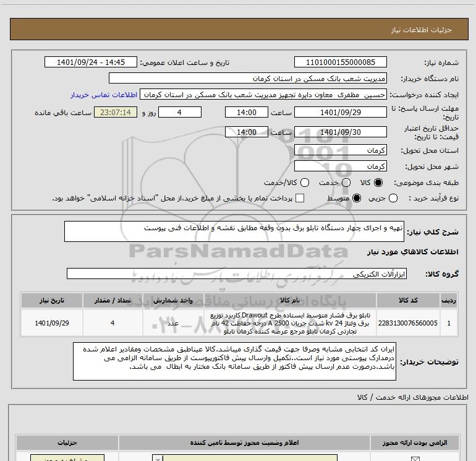Image resolution: width=476 pixels, height=461 pixels.
Task: Click the کد کالا column header
Action: pos(408,300)
